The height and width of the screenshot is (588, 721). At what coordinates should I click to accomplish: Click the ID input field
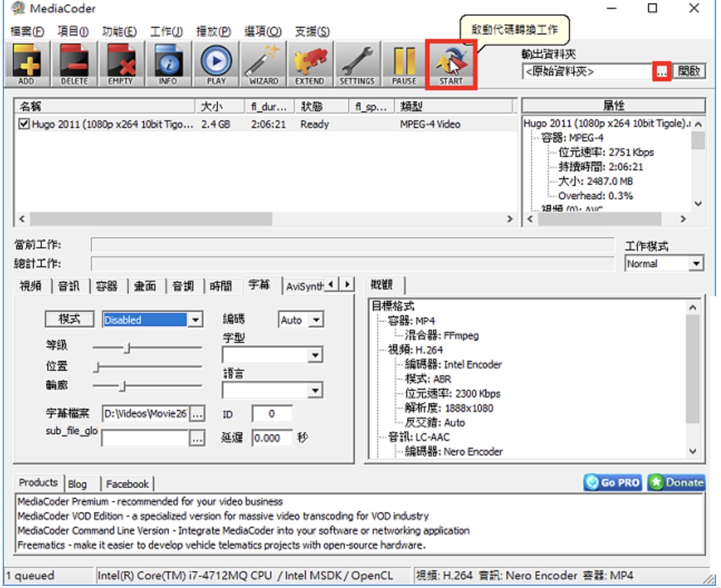(x=272, y=414)
